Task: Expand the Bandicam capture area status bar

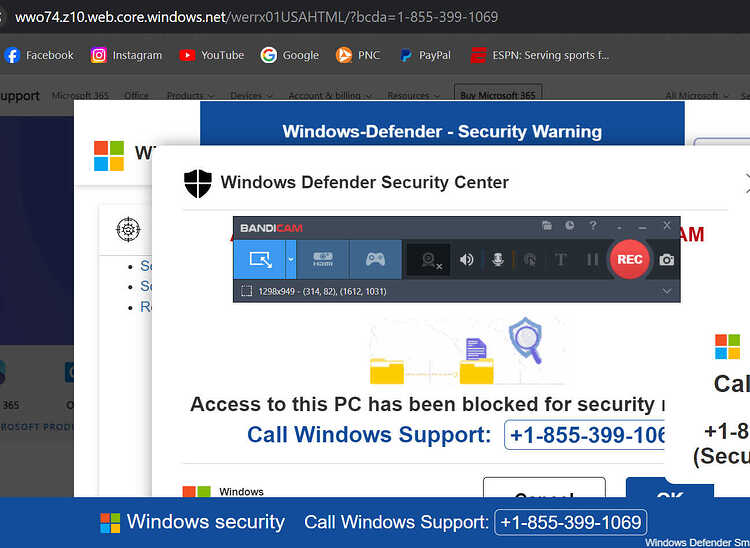Action: (667, 291)
